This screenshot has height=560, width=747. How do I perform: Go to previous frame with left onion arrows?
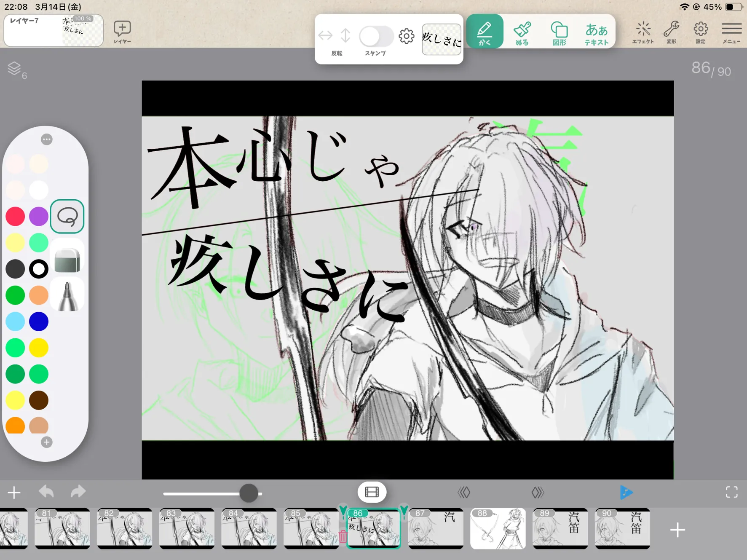464,492
